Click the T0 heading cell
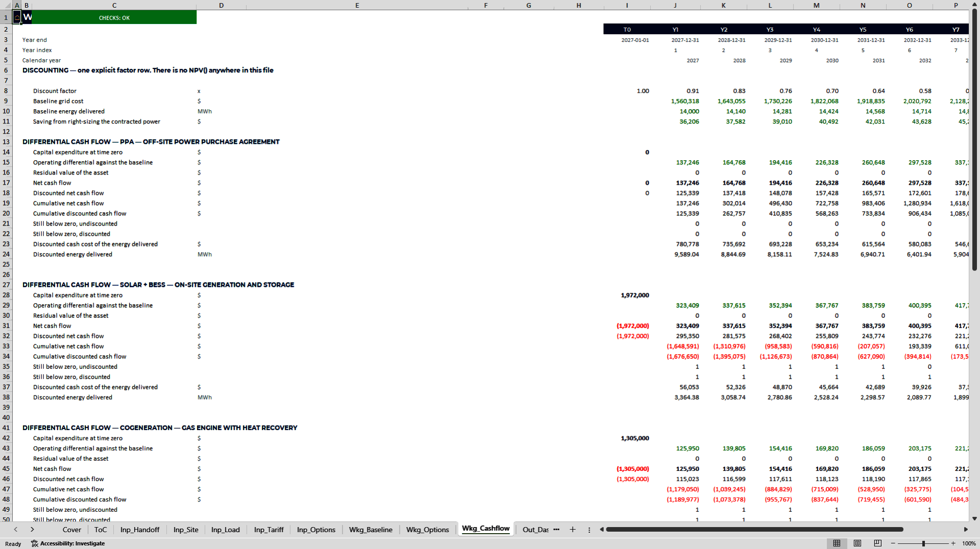Image resolution: width=980 pixels, height=549 pixels. tap(627, 30)
